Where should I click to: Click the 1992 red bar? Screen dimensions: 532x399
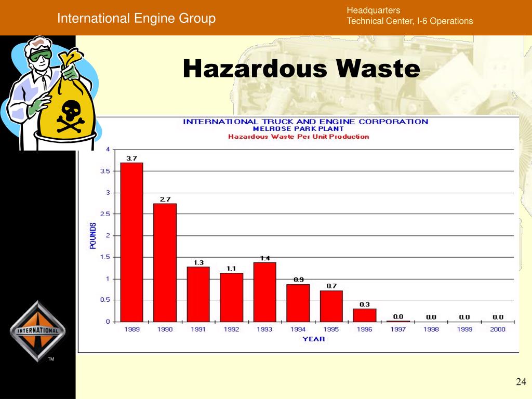point(231,297)
